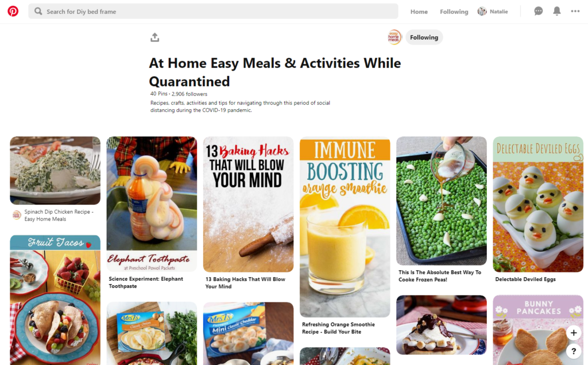Open the 13 Baking Hacks pin image
Screen dimensions: 588x365
pyautogui.click(x=248, y=204)
